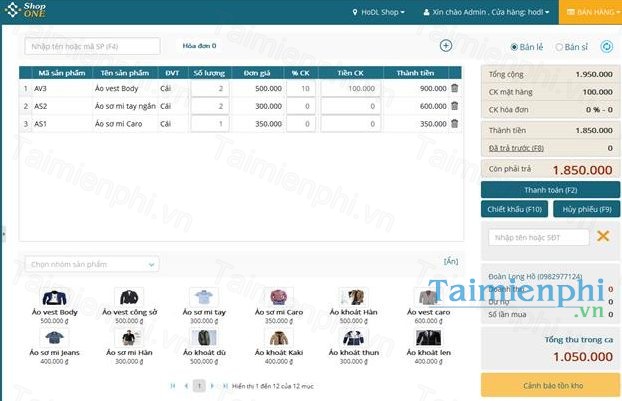
Task: Delete the AV3 row with trash icon
Action: tap(454, 88)
